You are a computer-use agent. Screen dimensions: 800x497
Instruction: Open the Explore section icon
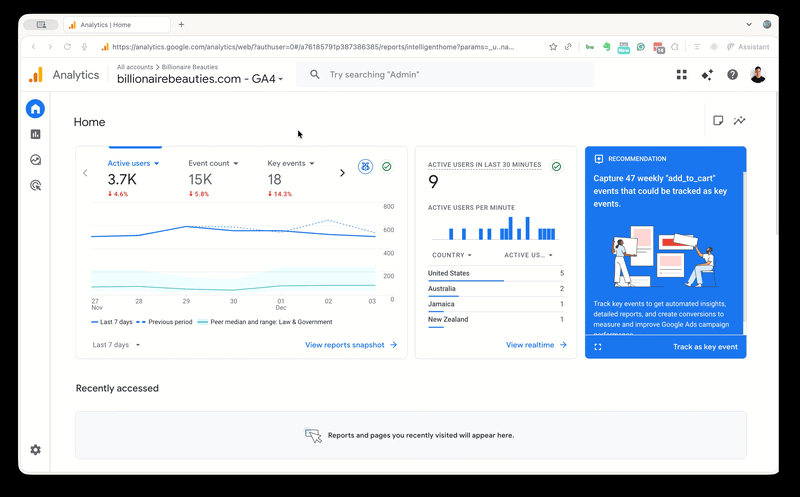[x=36, y=160]
